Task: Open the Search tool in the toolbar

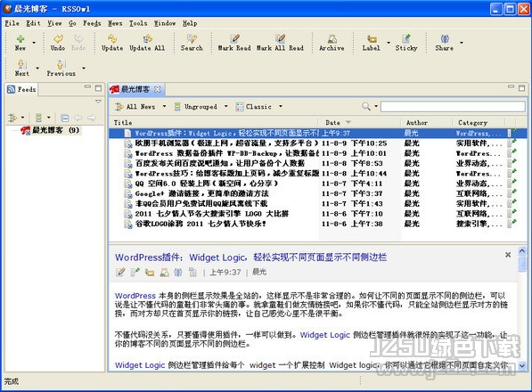Action: point(192,43)
